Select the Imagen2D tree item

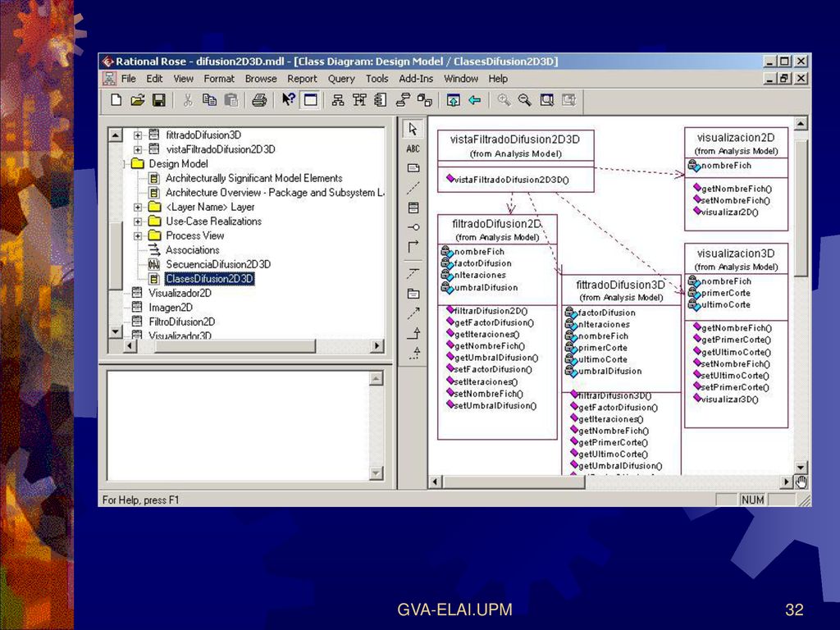171,308
